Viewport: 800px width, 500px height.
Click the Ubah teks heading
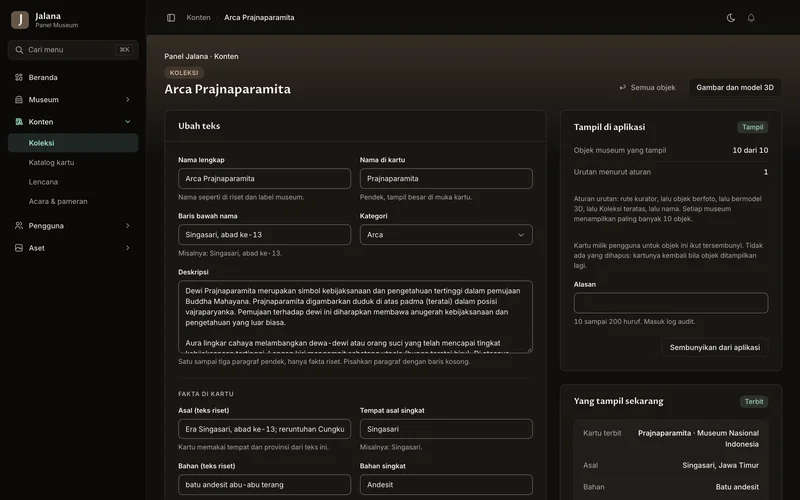(199, 126)
